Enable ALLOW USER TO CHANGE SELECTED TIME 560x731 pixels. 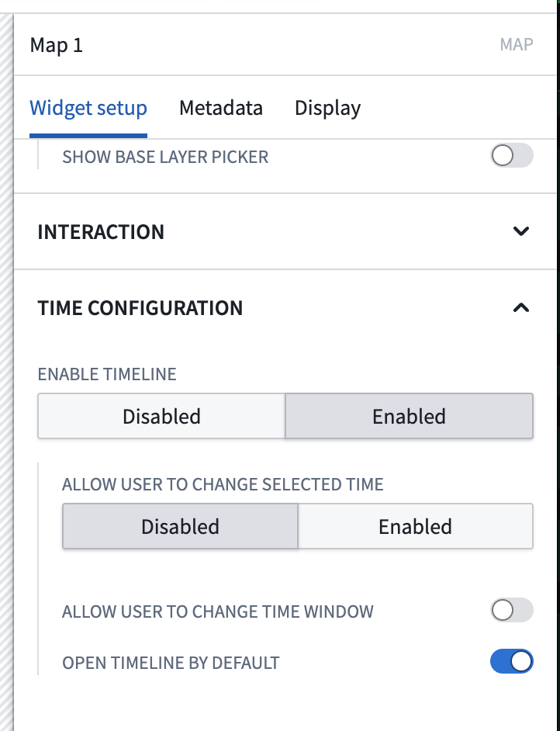click(x=416, y=526)
